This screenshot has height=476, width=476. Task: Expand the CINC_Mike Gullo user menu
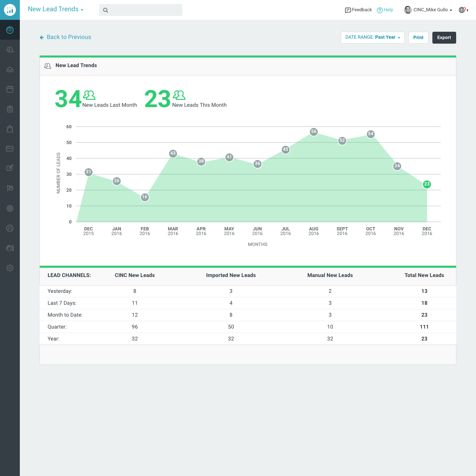coord(451,10)
